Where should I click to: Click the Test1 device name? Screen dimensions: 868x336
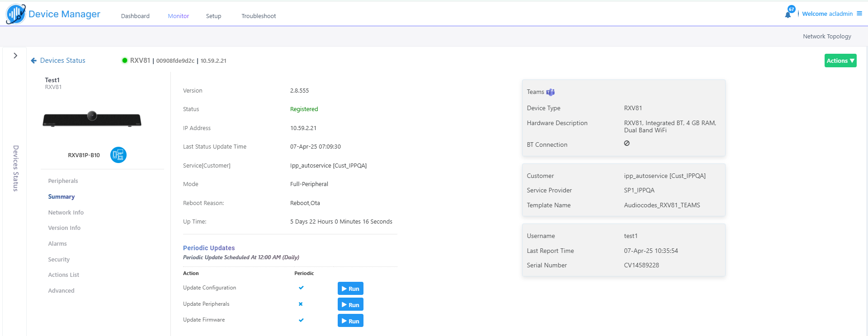(x=52, y=80)
